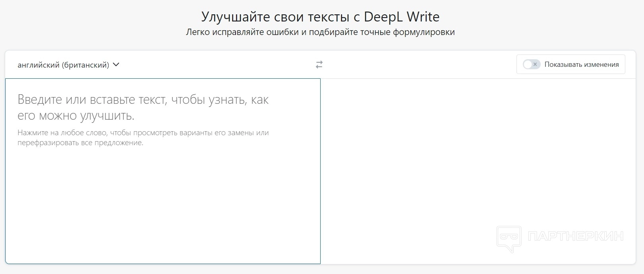Viewport: 644px width, 274px height.
Task: Click the ПАРТНЕРКИН watermark text
Action: (575, 236)
